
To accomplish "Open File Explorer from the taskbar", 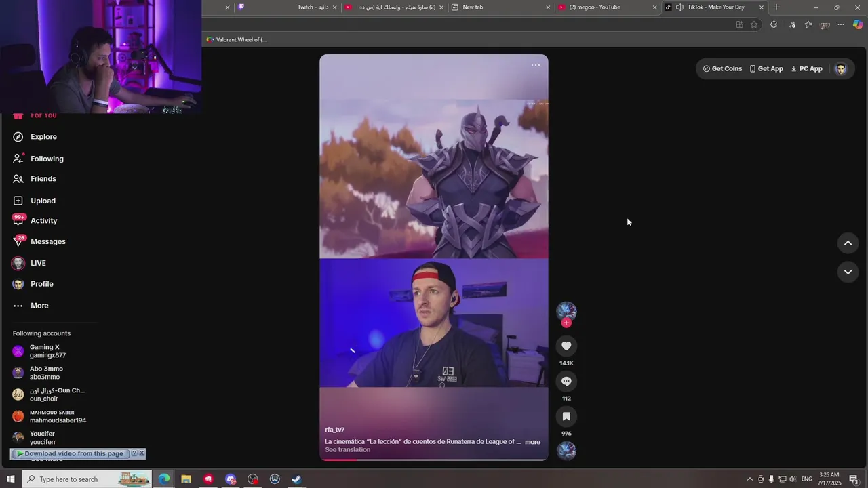I will pos(186,479).
